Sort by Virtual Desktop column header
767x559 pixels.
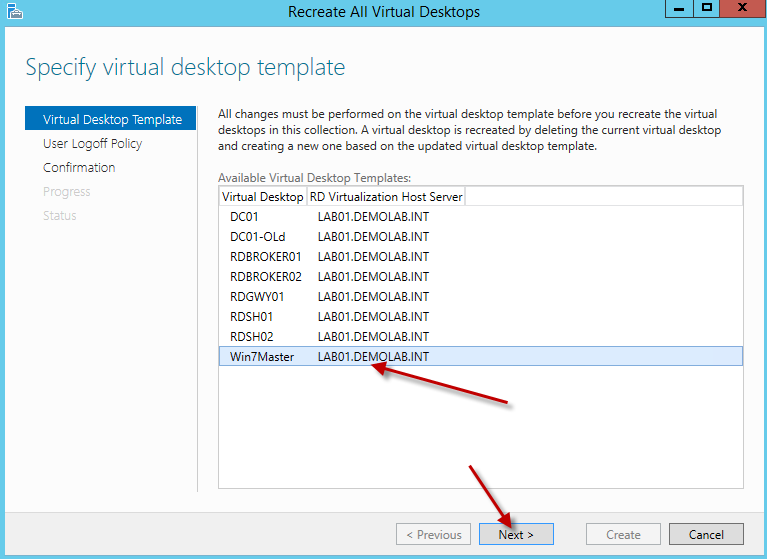tap(262, 197)
